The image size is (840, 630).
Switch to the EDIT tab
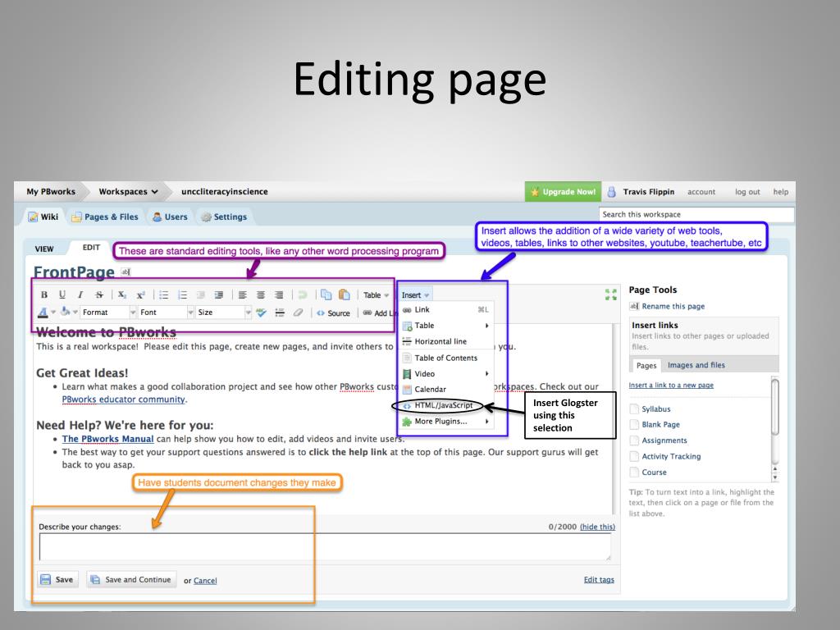[x=91, y=248]
